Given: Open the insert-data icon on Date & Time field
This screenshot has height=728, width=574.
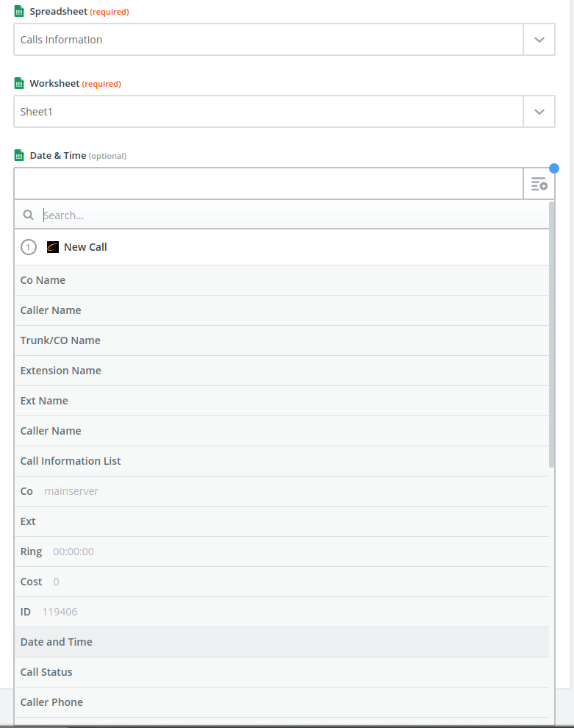Looking at the screenshot, I should [539, 183].
